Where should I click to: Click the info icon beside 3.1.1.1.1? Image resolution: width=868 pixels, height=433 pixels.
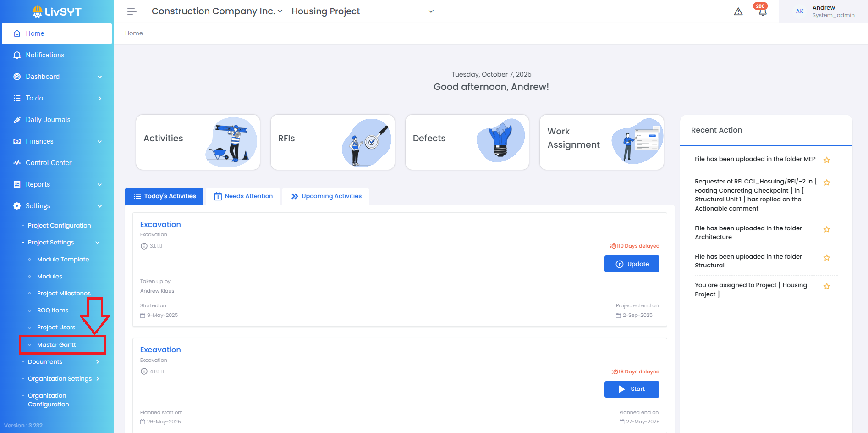144,246
